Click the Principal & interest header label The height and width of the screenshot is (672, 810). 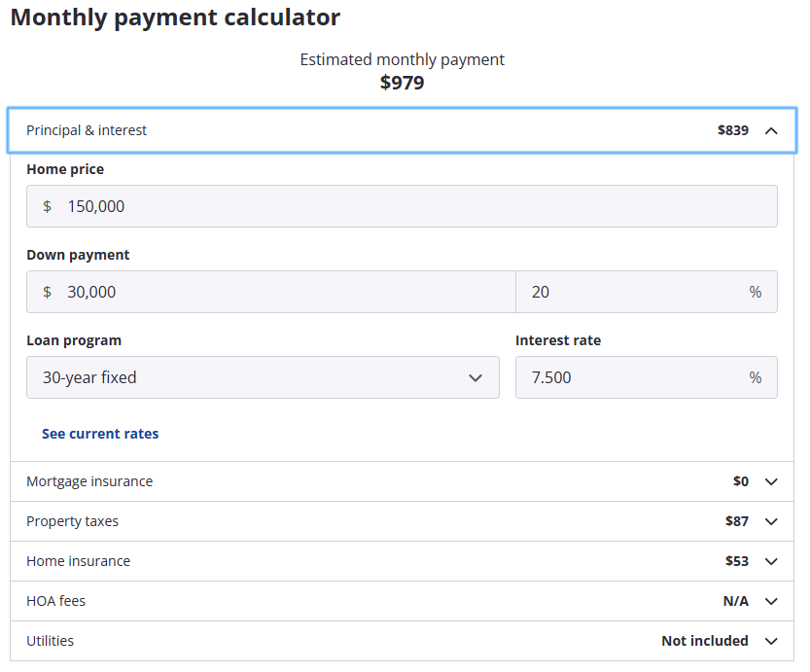(87, 130)
